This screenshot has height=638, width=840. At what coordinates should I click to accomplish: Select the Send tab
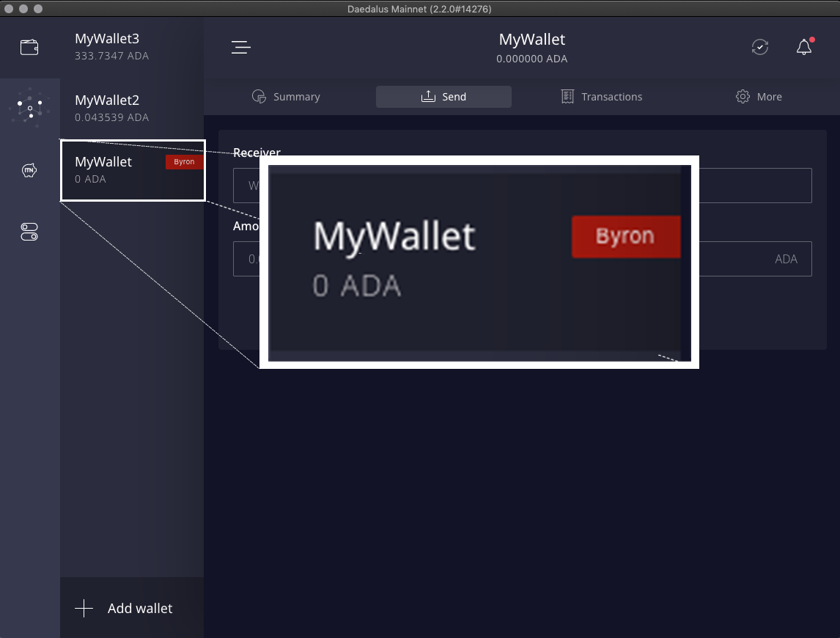[x=443, y=97]
